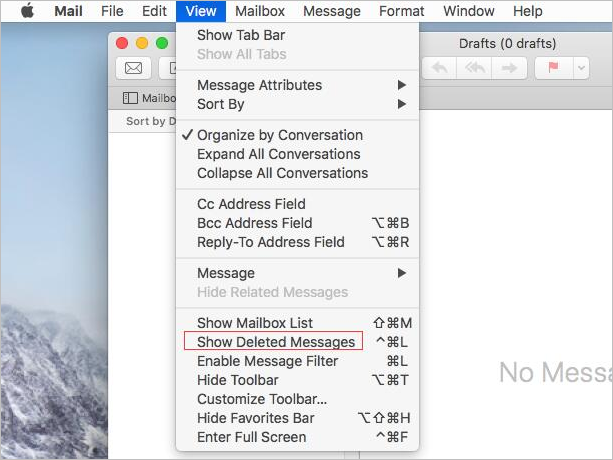
Task: Toggle Bcc Address Field option
Action: coord(254,223)
